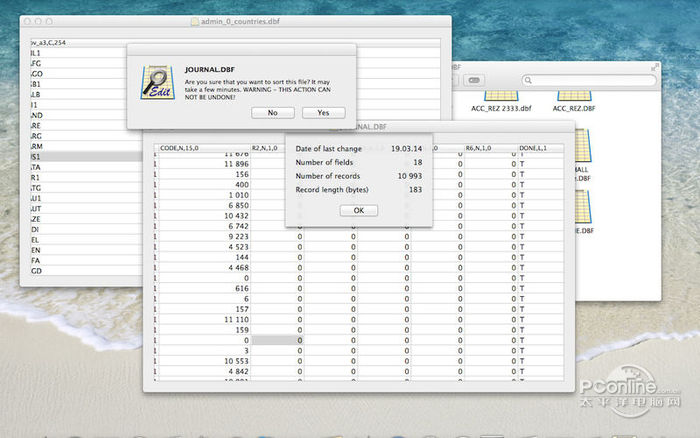Dismiss the file info dialog with OK
700x438 pixels.
pos(358,210)
